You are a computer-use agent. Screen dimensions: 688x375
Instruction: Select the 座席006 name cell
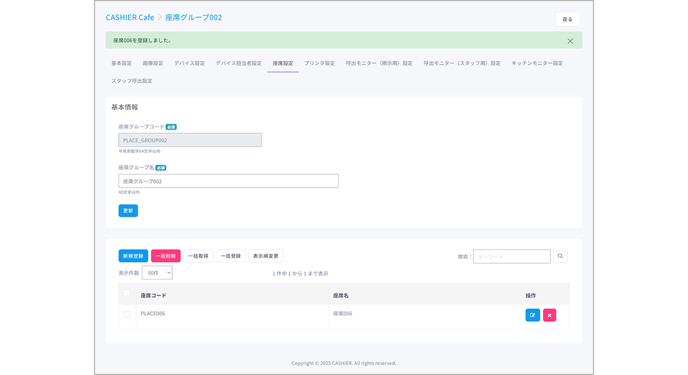[342, 314]
